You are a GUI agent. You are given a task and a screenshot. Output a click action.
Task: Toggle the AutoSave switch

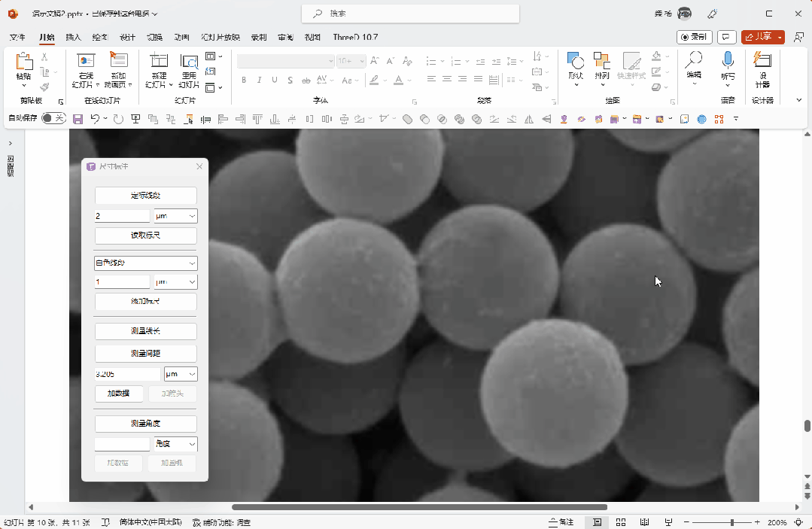[54, 118]
